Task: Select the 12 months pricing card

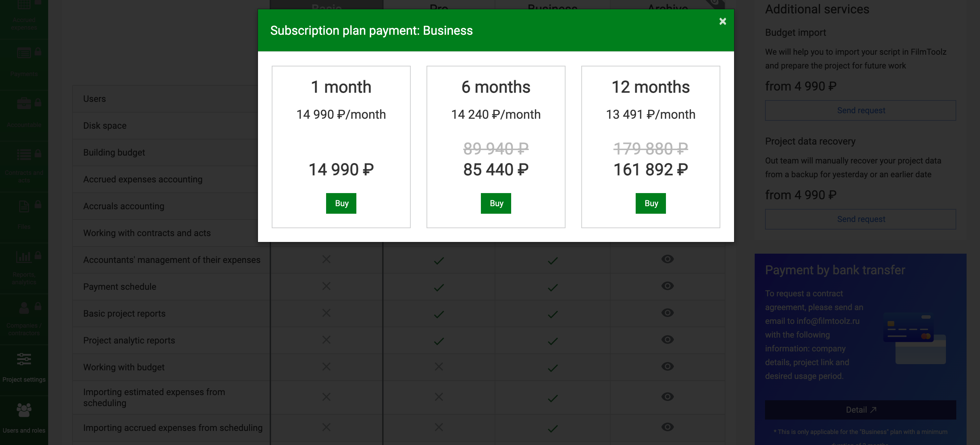Action: coord(650,147)
